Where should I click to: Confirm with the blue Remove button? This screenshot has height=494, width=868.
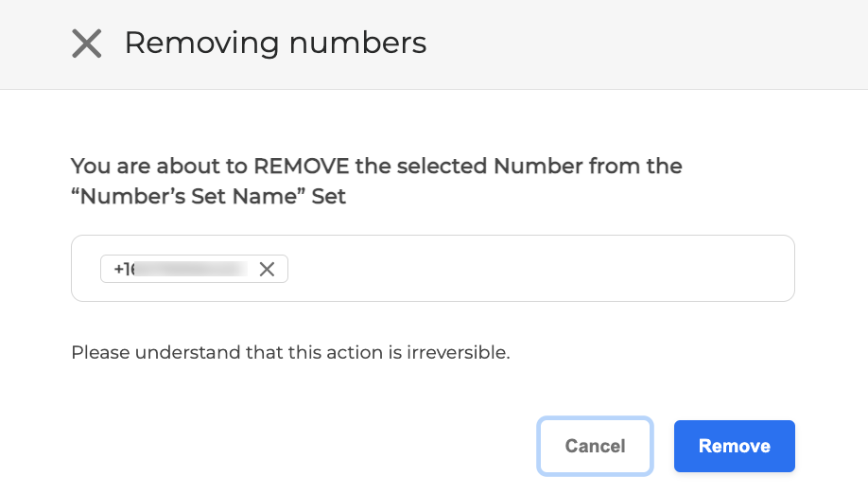coord(734,446)
